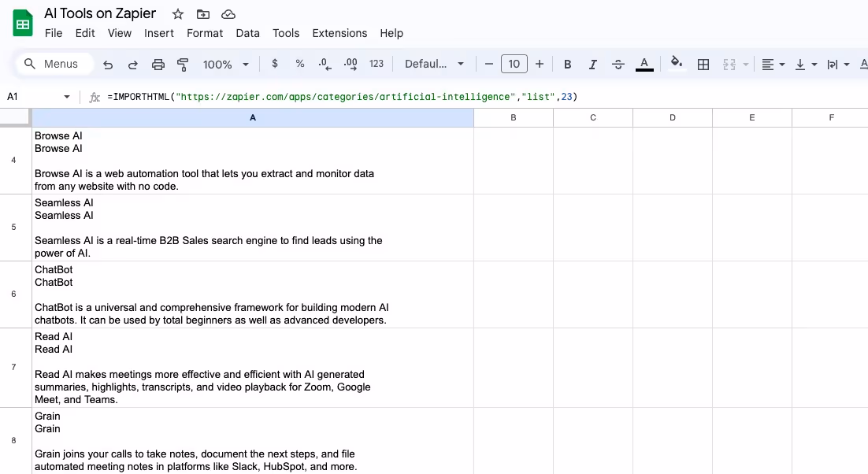The image size is (868, 474).
Task: Click the move to folder icon
Action: point(203,14)
